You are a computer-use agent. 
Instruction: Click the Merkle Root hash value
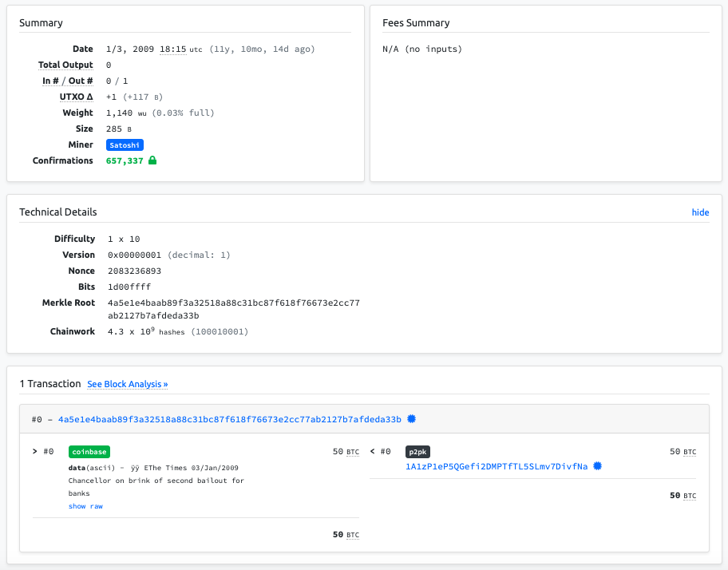pos(233,309)
